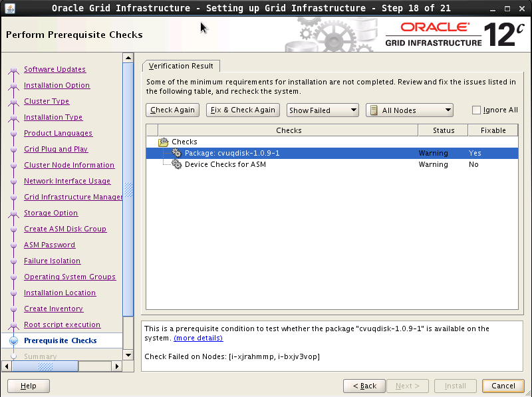Click the Checks folder icon in the table
The image size is (532, 397).
click(x=164, y=142)
